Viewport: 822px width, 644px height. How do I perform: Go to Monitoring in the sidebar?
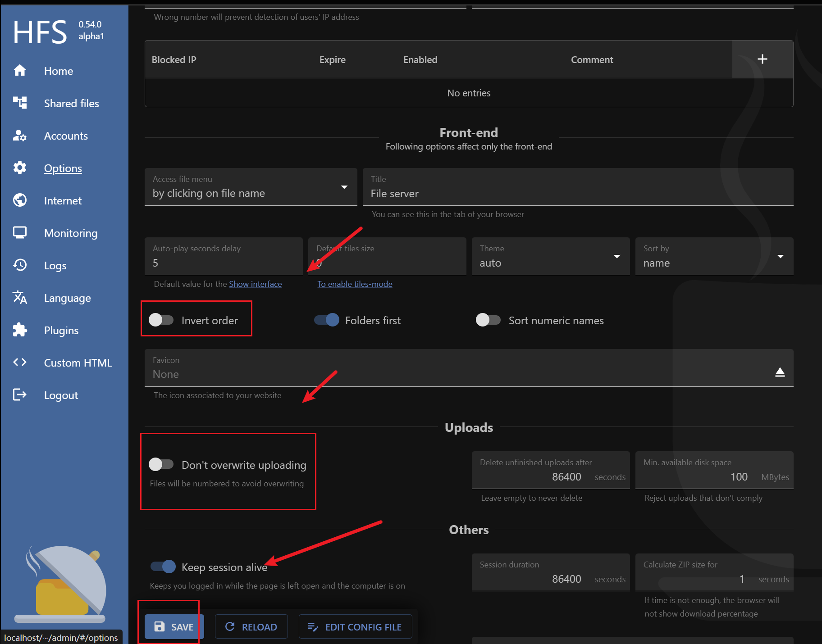point(71,233)
